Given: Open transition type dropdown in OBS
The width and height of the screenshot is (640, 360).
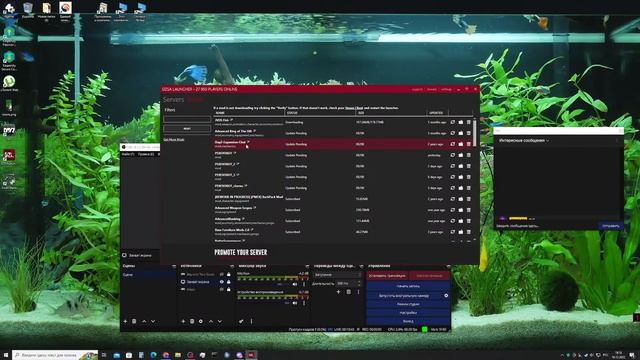Looking at the screenshot, I should pyautogui.click(x=337, y=275).
